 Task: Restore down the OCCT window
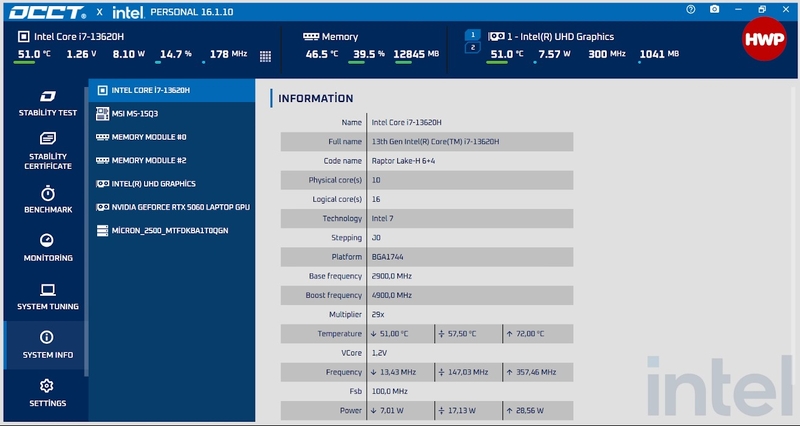(762, 9)
